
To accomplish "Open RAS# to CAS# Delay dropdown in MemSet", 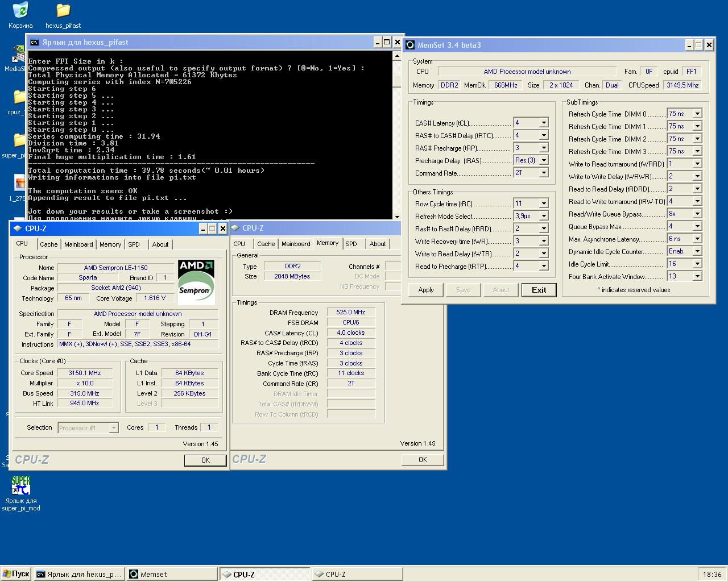I will [544, 135].
